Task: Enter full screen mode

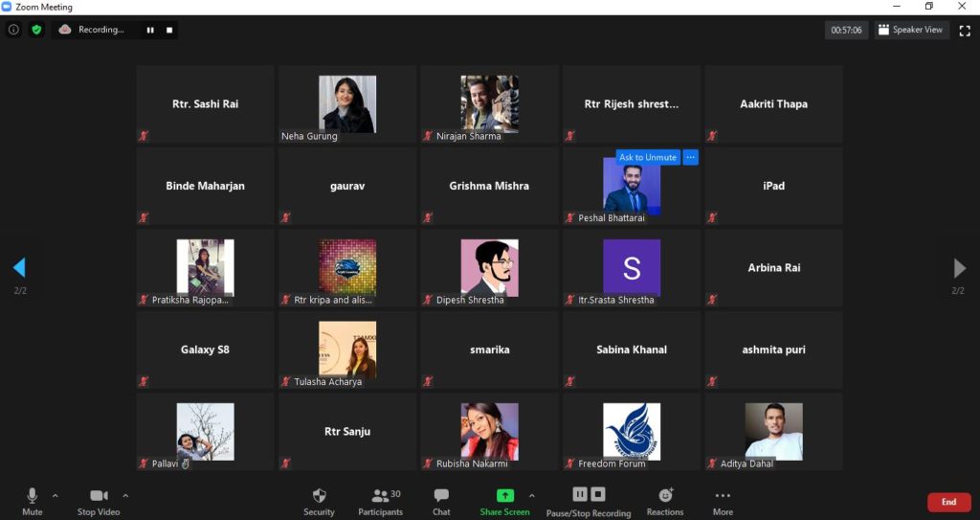Action: (965, 30)
